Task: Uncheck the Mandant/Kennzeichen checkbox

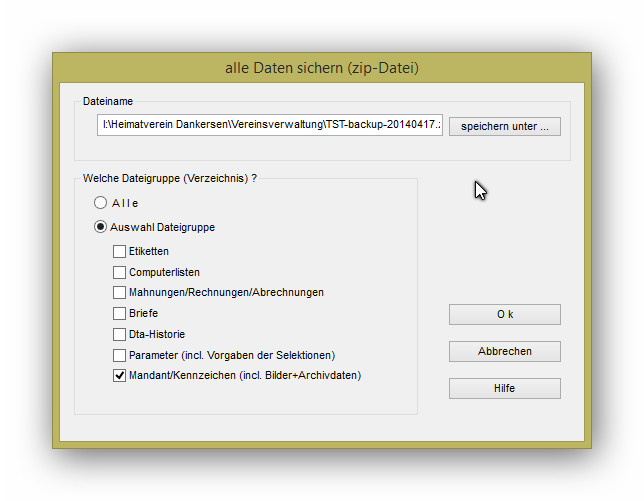Action: (120, 376)
